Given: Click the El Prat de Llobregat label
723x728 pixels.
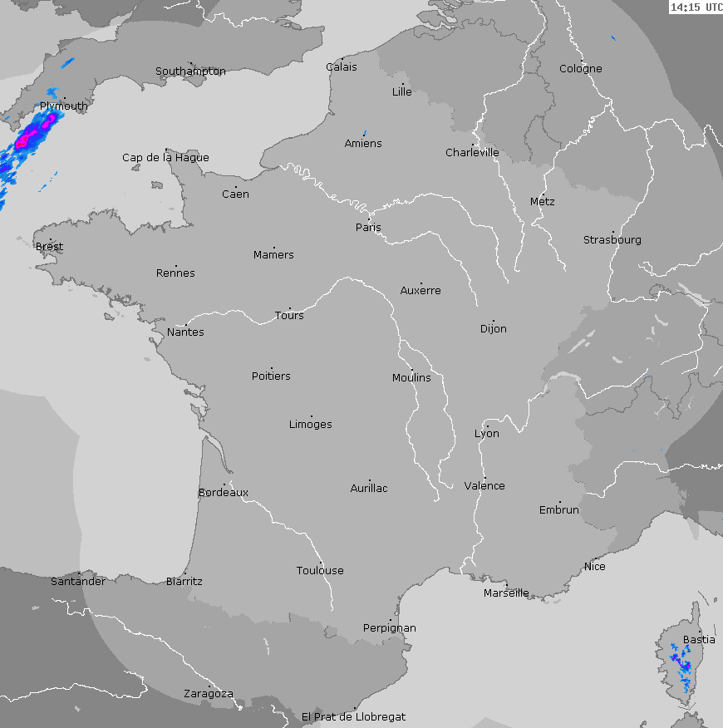Looking at the screenshot, I should (x=353, y=716).
